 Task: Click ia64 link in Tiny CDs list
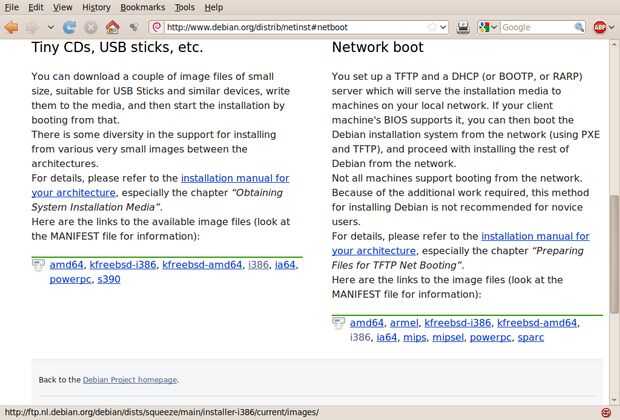[285, 265]
